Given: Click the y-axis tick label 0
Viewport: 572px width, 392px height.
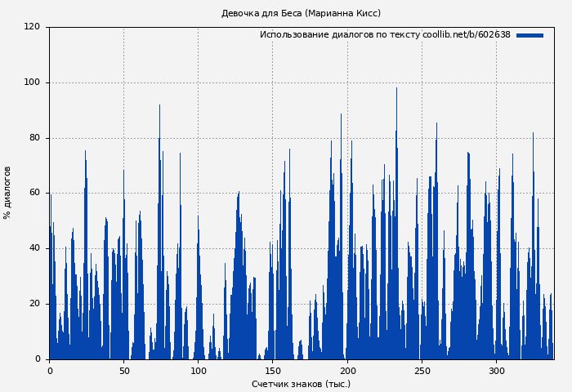Looking at the screenshot, I should click(37, 359).
